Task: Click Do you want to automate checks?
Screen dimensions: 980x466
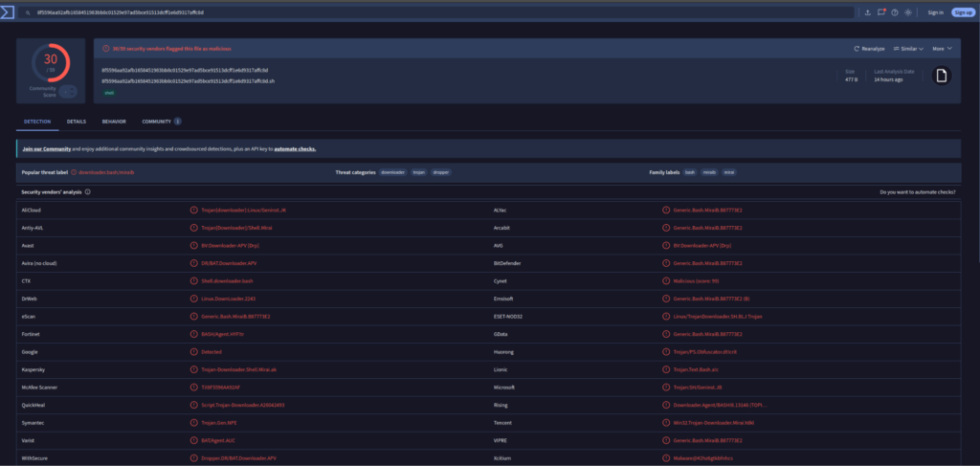Action: click(x=917, y=192)
